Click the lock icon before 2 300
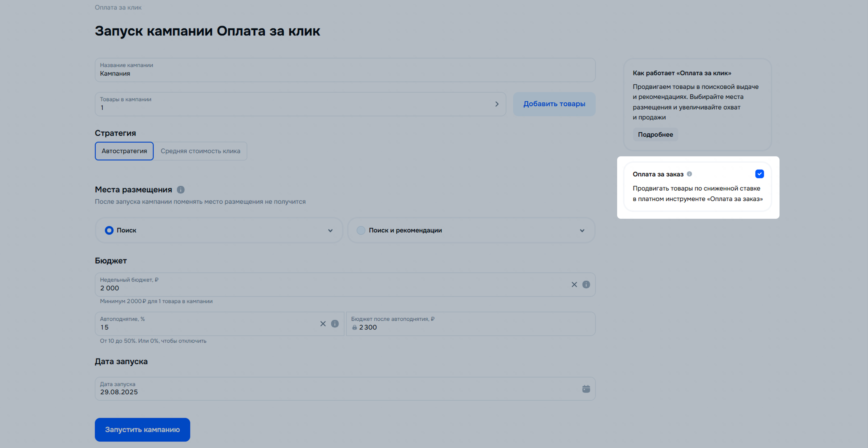 pyautogui.click(x=354, y=327)
